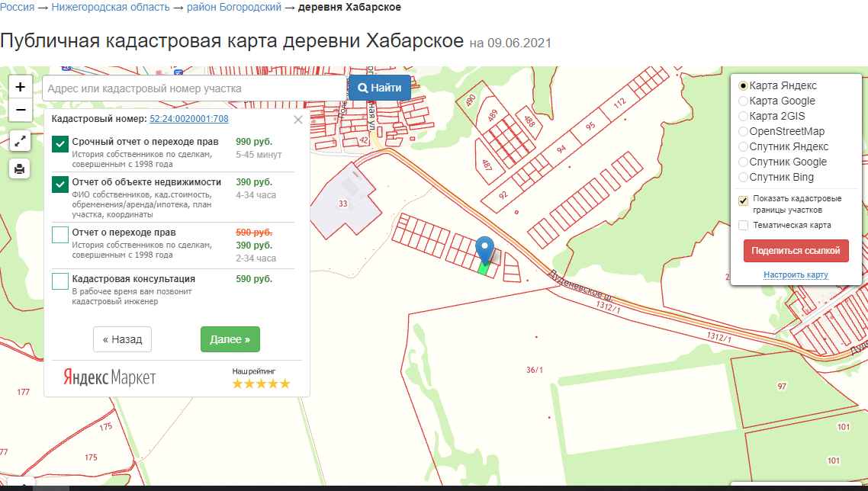This screenshot has width=868, height=491.
Task: Click parcel labeled 92 on map
Action: tap(503, 195)
